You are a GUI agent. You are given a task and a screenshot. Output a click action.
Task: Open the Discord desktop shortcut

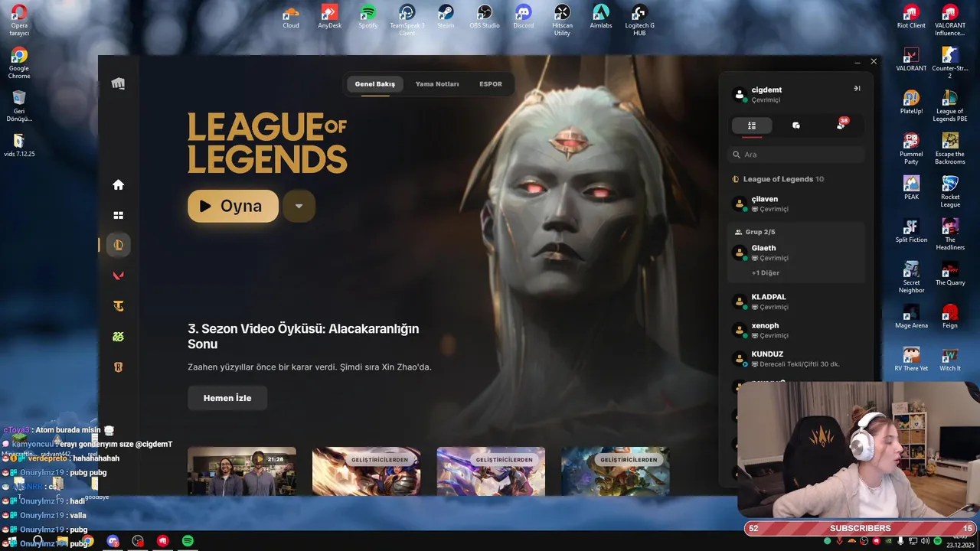point(524,17)
